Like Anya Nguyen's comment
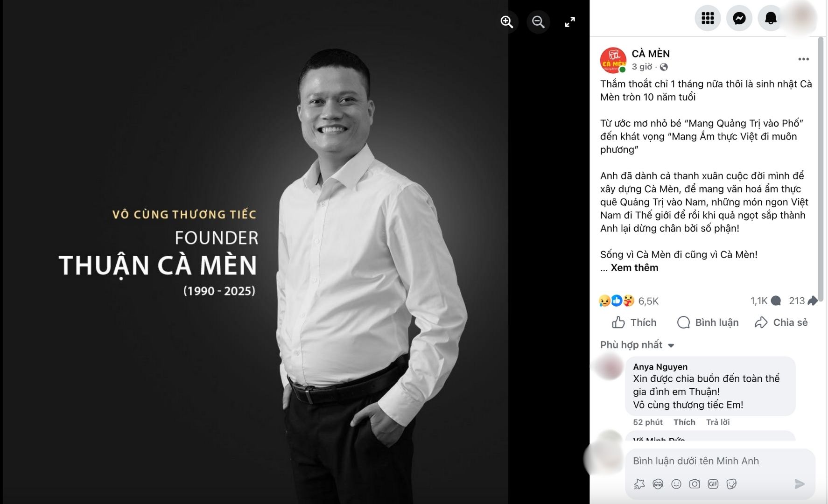Screen dimensions: 828x504 tap(684, 422)
